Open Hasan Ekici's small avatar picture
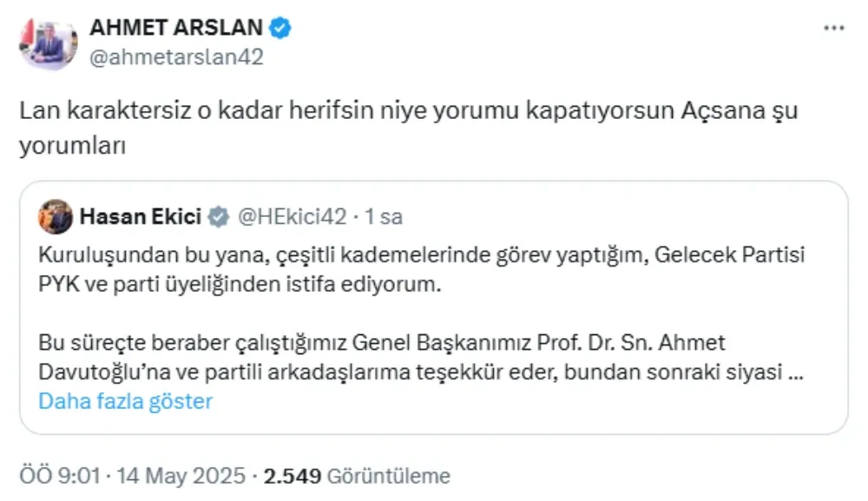The image size is (868, 501). 56,217
